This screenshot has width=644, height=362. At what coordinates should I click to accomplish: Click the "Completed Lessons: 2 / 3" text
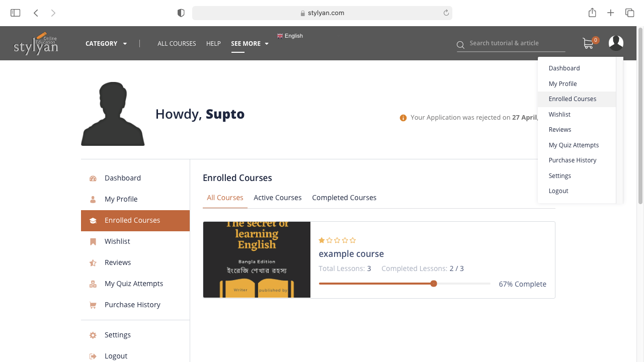click(423, 268)
